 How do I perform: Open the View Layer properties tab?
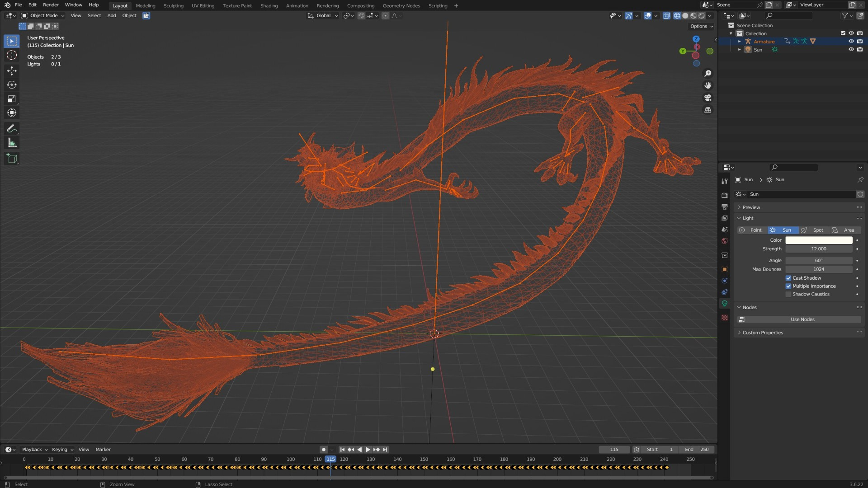(725, 218)
